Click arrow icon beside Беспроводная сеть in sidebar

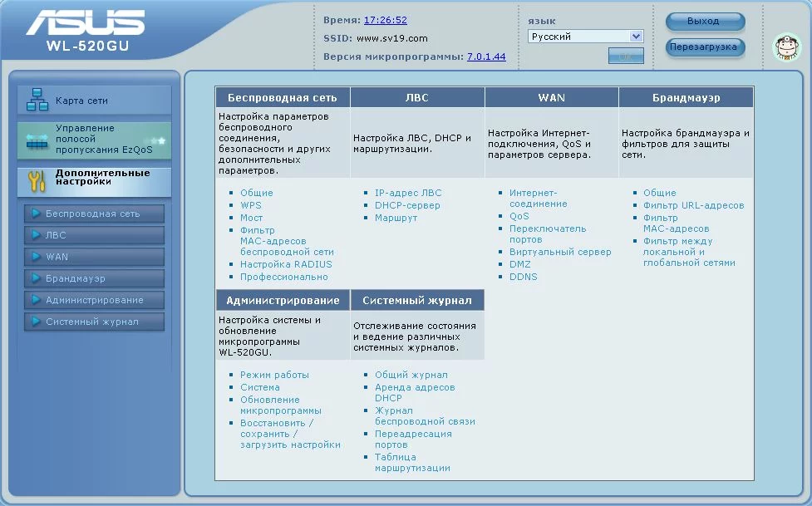(36, 214)
